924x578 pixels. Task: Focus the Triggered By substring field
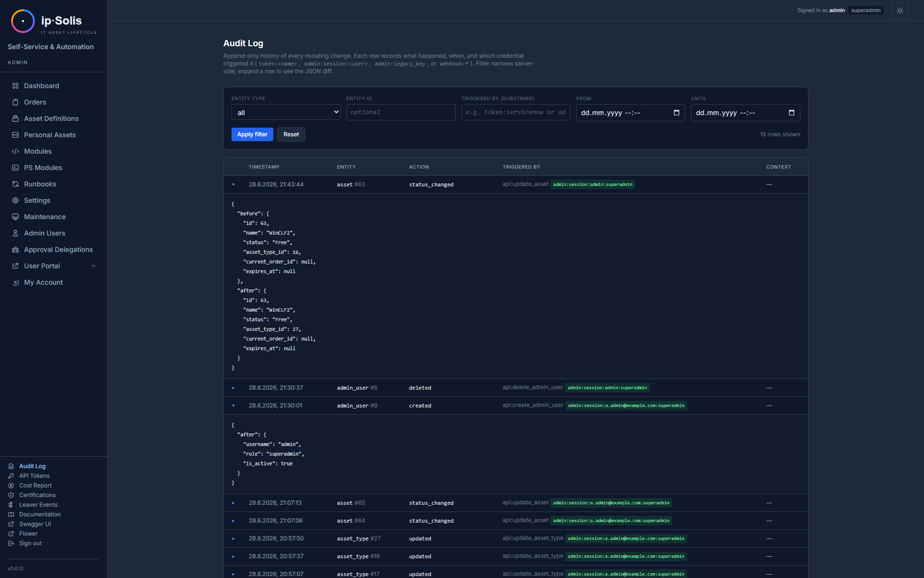point(516,112)
